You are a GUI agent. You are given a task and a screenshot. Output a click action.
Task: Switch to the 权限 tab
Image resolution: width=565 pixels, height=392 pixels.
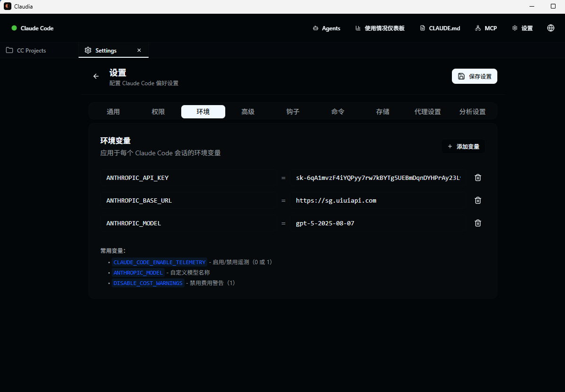coord(158,111)
